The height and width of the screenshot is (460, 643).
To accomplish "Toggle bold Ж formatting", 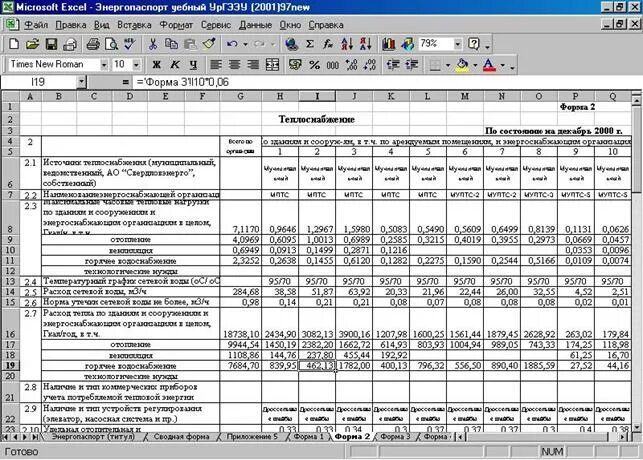I will [x=156, y=65].
